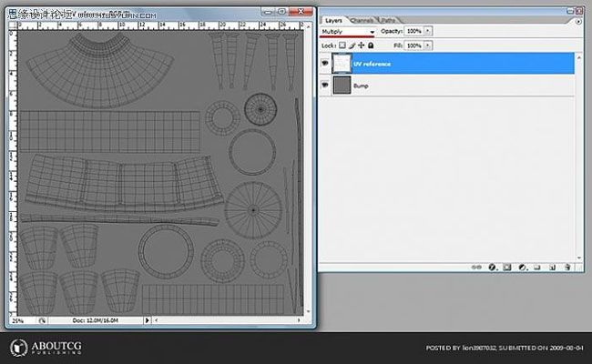The height and width of the screenshot is (364, 592).
Task: Create a new layer group
Action: tap(537, 268)
